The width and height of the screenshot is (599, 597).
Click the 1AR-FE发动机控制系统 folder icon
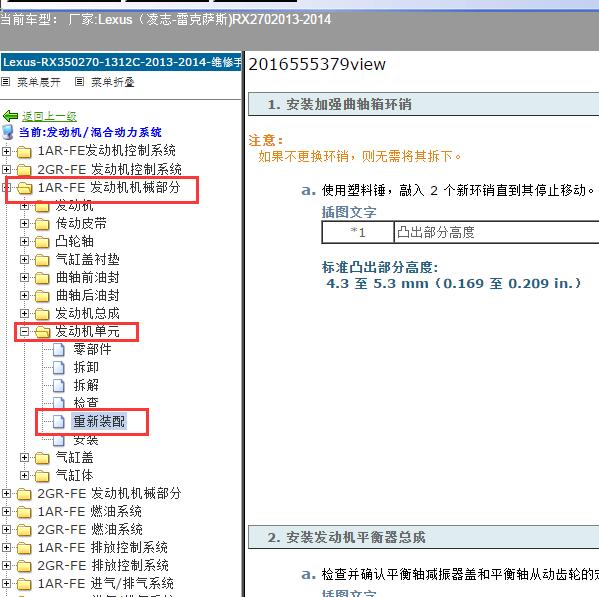coord(24,152)
